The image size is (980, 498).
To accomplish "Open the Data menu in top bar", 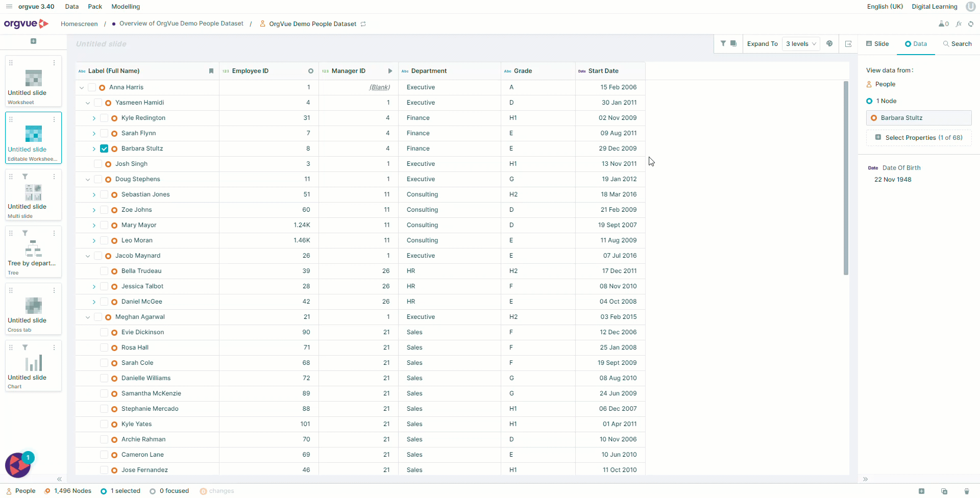I will coord(72,7).
